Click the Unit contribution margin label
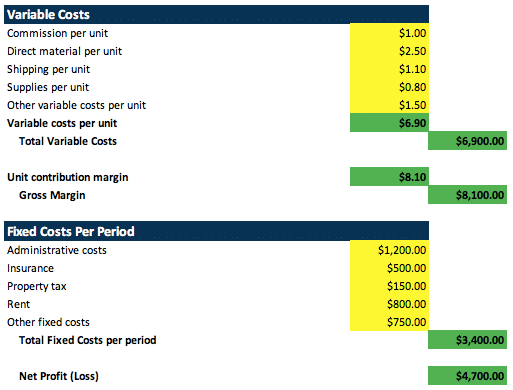 (x=68, y=177)
